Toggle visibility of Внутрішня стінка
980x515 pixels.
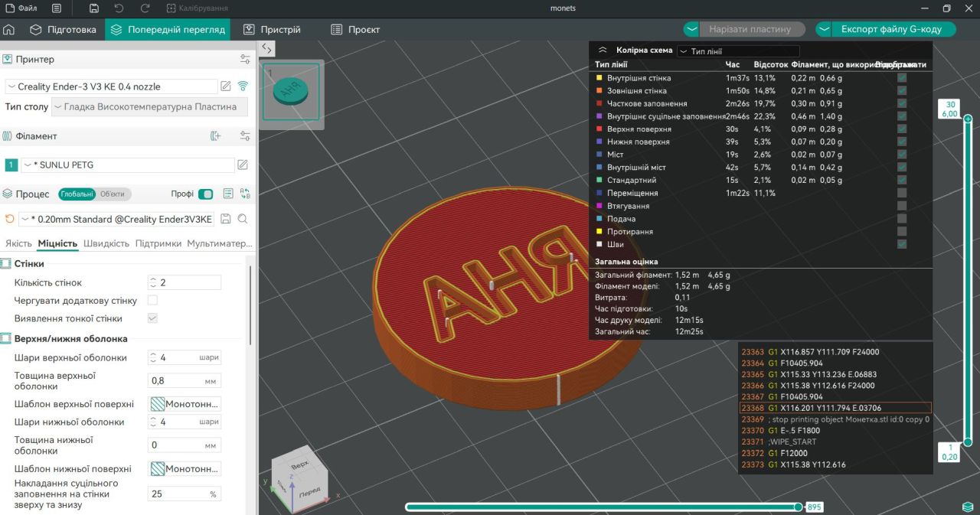coord(902,78)
